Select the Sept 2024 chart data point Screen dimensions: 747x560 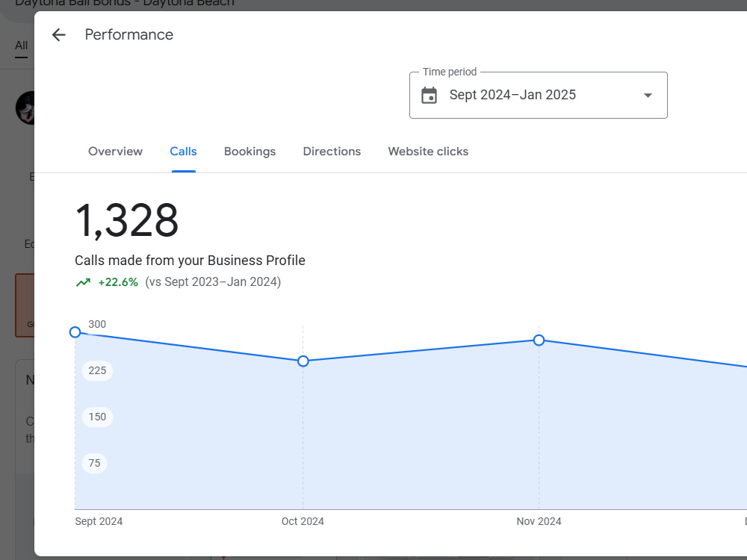(x=75, y=332)
